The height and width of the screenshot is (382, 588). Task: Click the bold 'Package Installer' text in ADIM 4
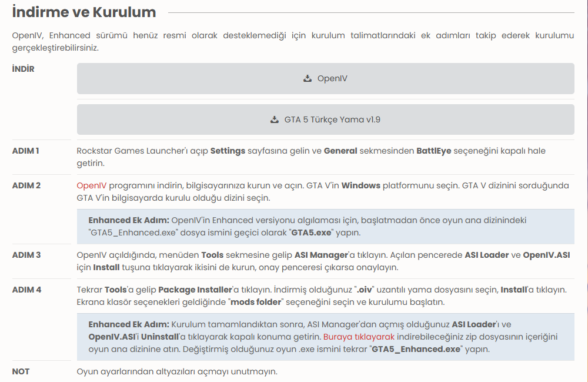point(195,290)
